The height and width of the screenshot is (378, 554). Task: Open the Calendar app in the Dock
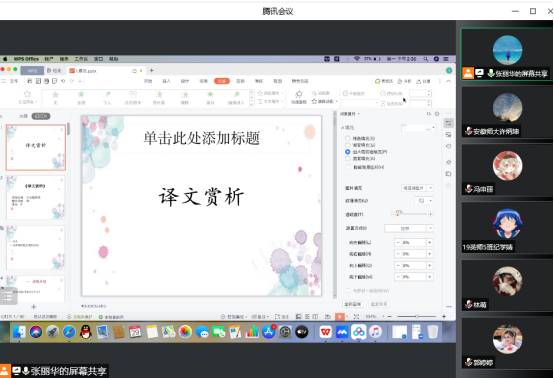(135, 332)
